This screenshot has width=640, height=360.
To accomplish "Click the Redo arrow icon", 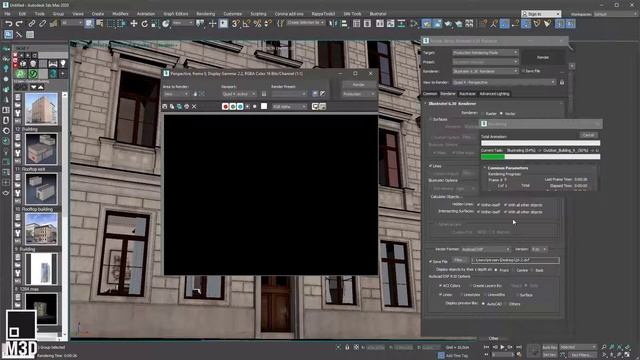I will 19,24.
